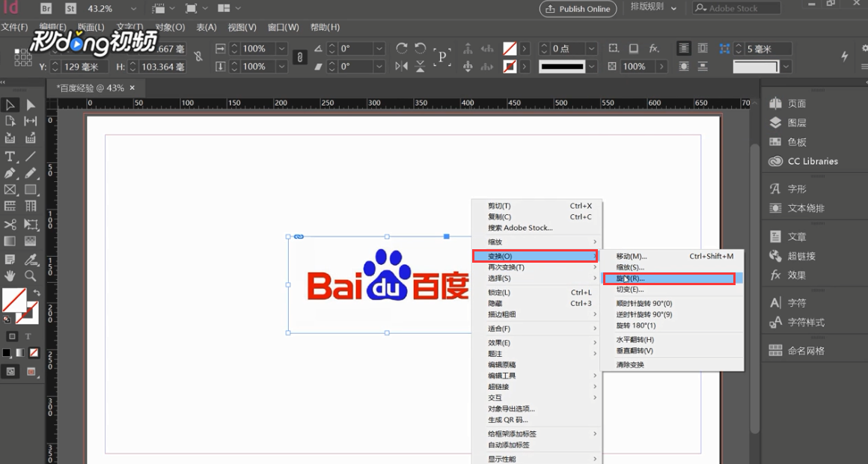The image size is (868, 464).
Task: Open the rotation angle dropdown
Action: 379,49
